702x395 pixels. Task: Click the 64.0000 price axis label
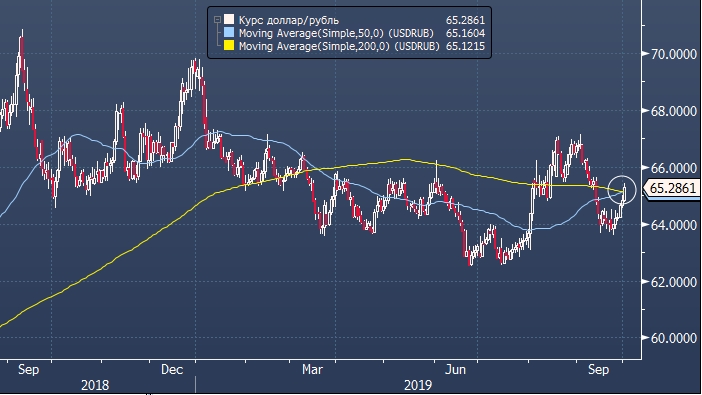(673, 225)
